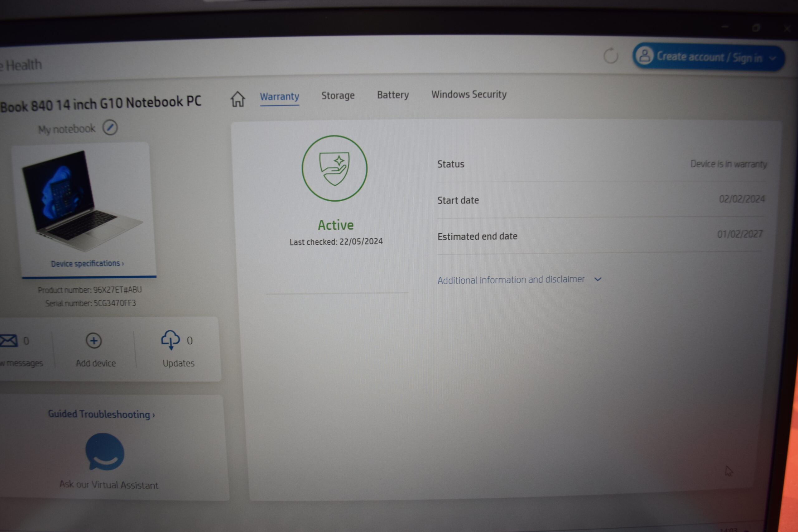Viewport: 798px width, 532px height.
Task: Switch to the Warranty tab
Action: click(280, 97)
